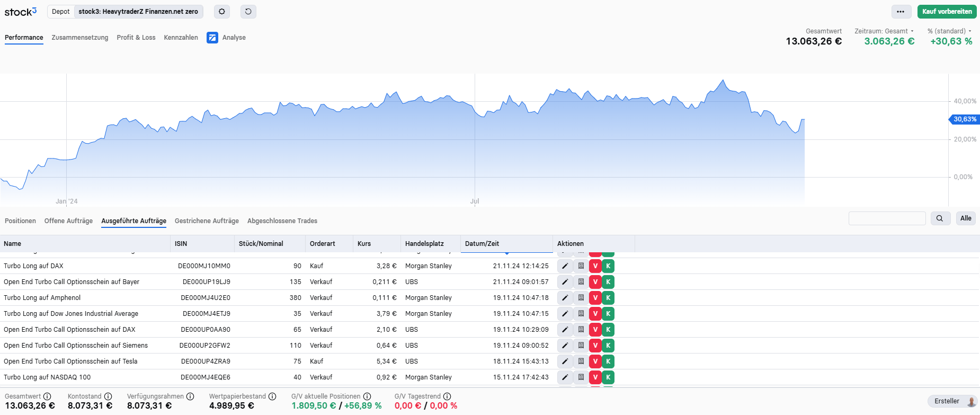Viewport: 980px width, 415px height.
Task: Click green K for Dow Jones Industrial row
Action: click(608, 314)
